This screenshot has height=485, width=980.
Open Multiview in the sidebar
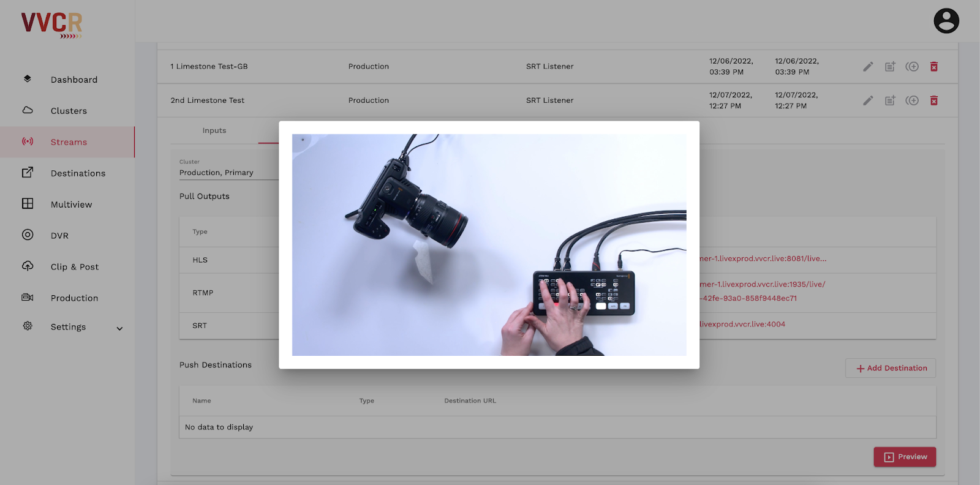tap(71, 205)
